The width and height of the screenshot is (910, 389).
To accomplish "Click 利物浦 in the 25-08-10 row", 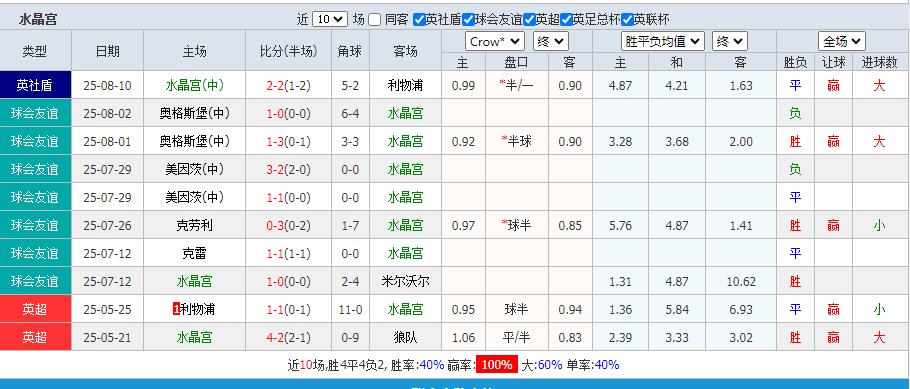I will [405, 85].
